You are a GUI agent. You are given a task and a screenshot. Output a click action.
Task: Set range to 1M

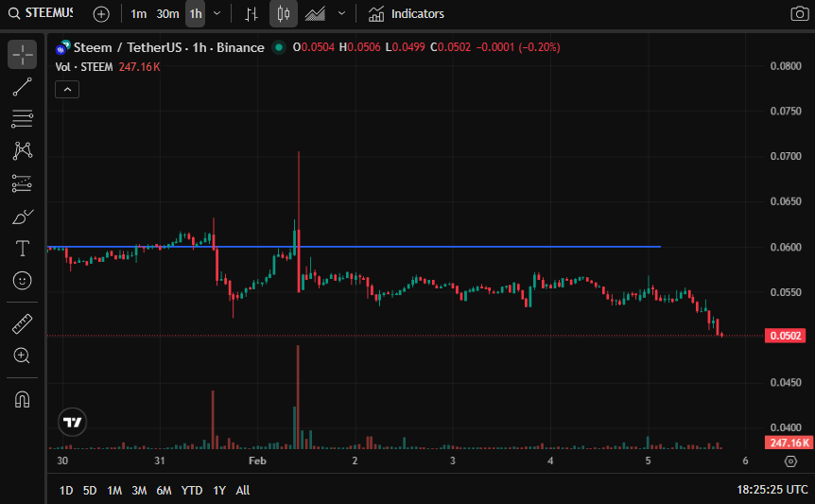coord(114,490)
